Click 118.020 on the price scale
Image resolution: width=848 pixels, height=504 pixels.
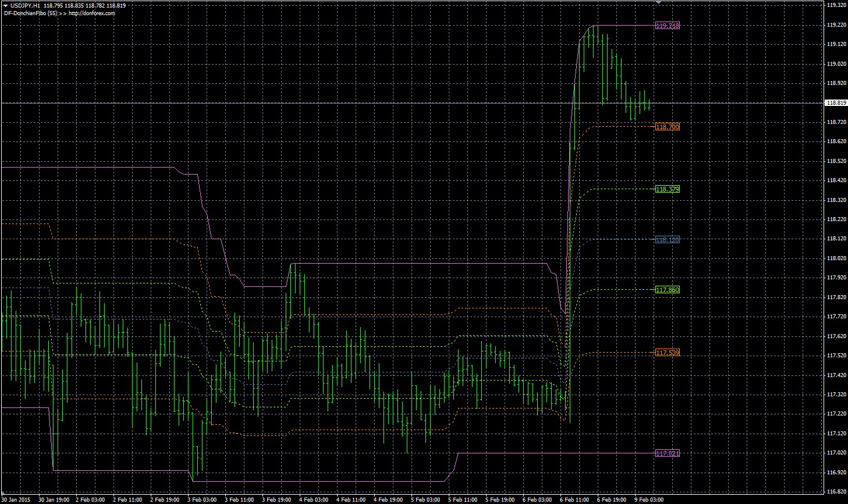pos(836,258)
